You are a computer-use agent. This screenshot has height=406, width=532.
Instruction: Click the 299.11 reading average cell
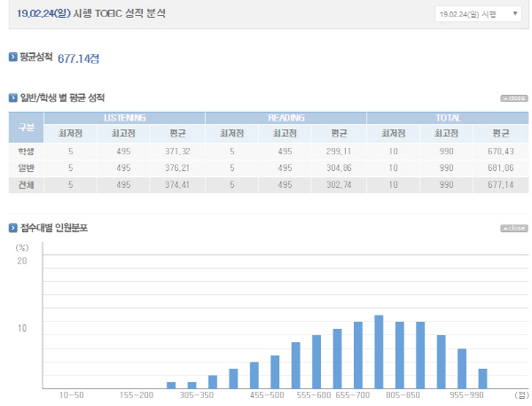tap(339, 152)
